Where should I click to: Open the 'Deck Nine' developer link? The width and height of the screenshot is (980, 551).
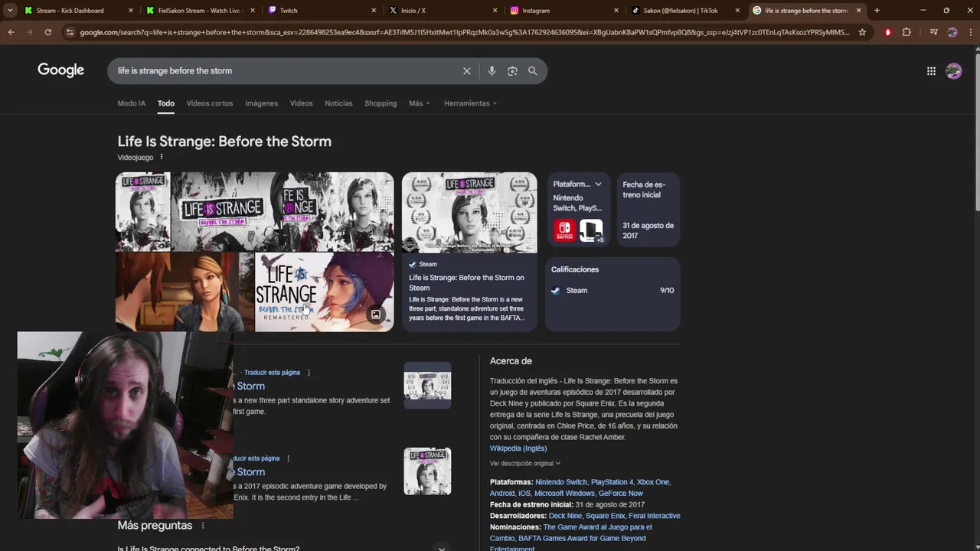click(565, 516)
